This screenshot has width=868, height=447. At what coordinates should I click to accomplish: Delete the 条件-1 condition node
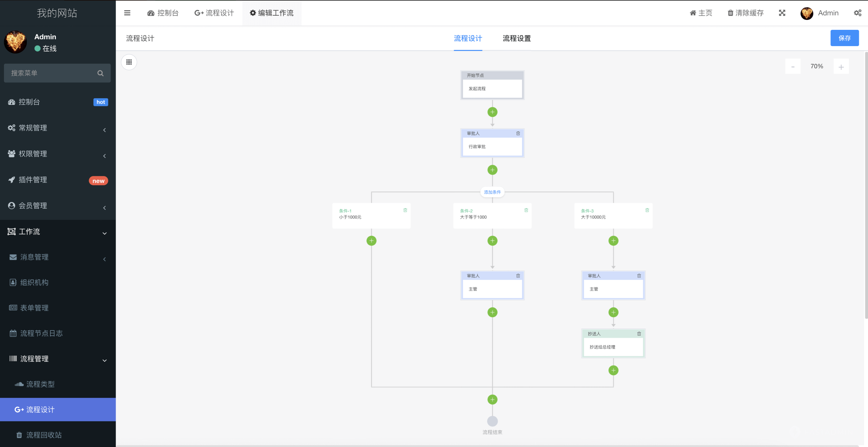coord(405,210)
